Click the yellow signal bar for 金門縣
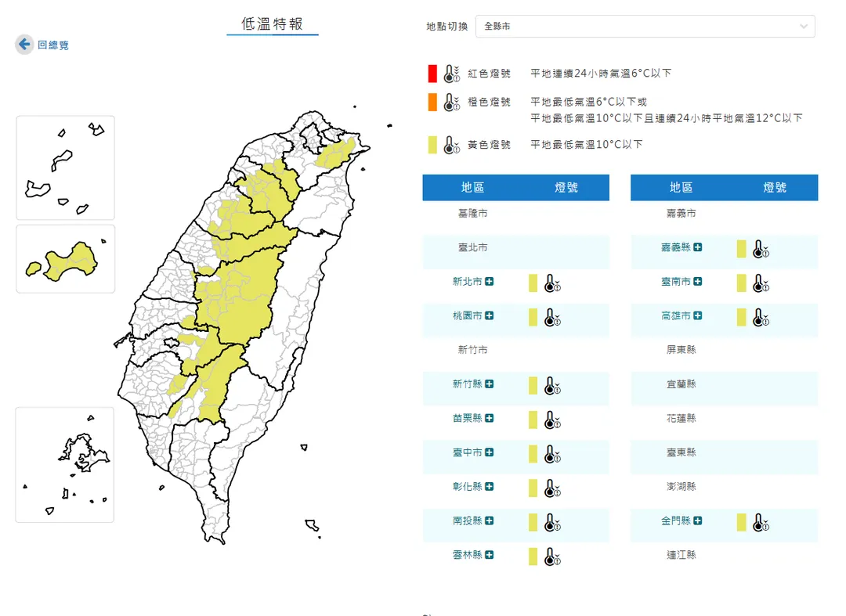Image resolution: width=846 pixels, height=616 pixels. (x=741, y=522)
